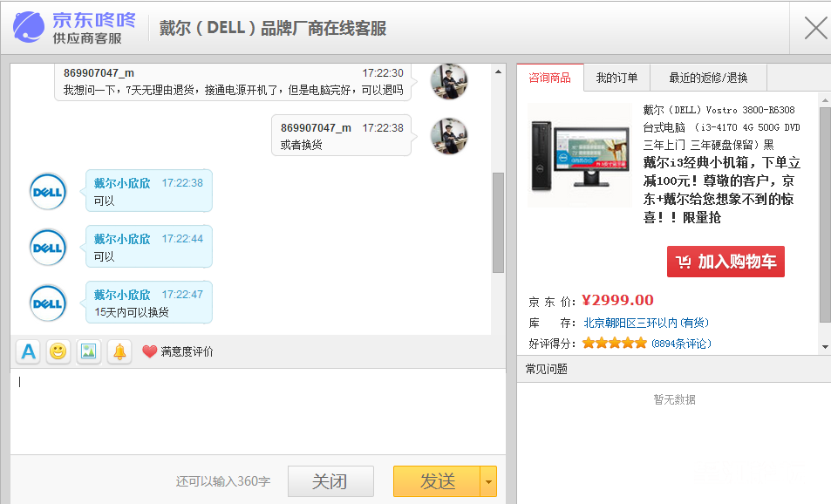Switch to 我的订单 tab
The height and width of the screenshot is (504, 831).
pyautogui.click(x=616, y=78)
